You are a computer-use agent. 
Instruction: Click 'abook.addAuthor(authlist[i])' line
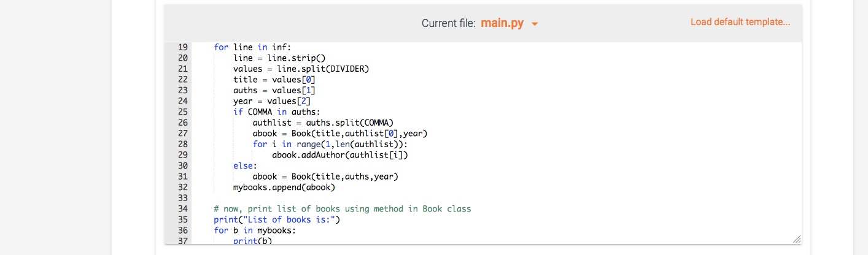coord(340,154)
